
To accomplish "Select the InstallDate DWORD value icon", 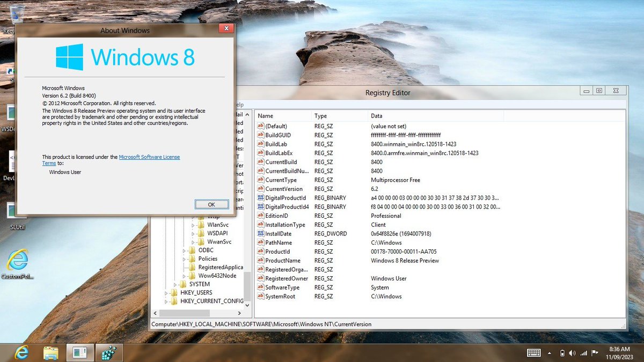I will coord(261,234).
